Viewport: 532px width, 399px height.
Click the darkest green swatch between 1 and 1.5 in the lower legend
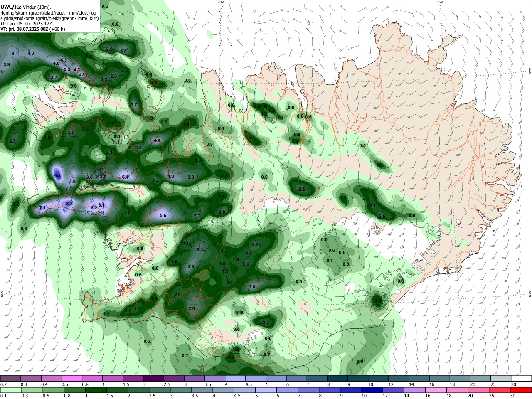tap(95, 390)
